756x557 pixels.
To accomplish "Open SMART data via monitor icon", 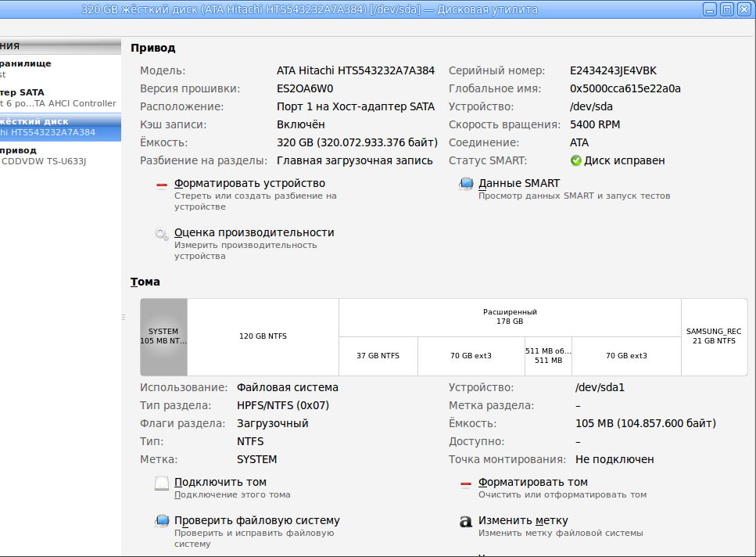I will (466, 184).
